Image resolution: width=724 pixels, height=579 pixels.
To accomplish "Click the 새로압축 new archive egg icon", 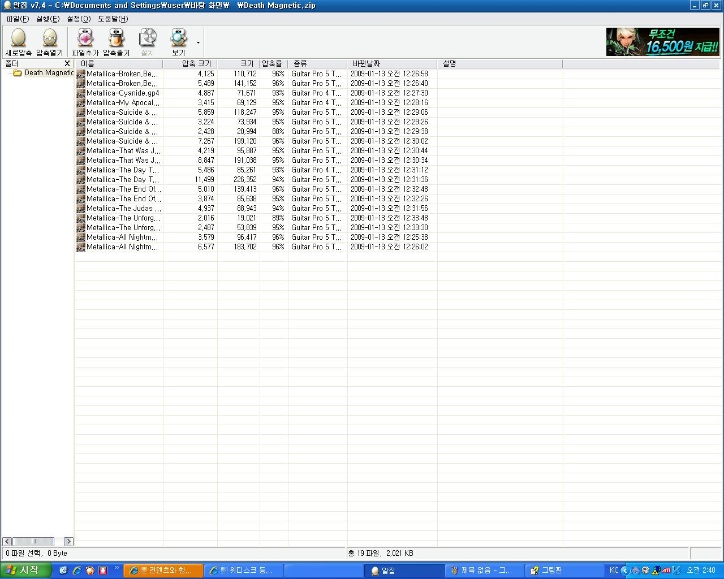I will (x=18, y=38).
